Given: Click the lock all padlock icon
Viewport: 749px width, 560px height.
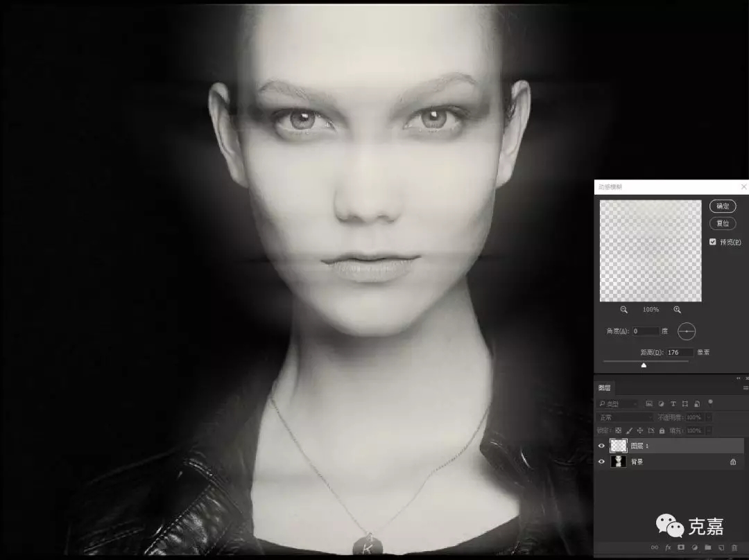Looking at the screenshot, I should 662,430.
